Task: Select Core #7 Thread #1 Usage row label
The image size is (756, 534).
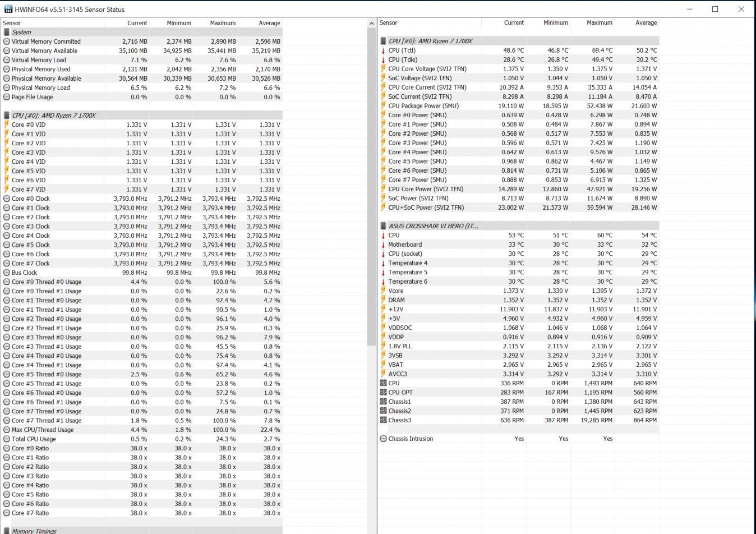Action: (x=47, y=420)
